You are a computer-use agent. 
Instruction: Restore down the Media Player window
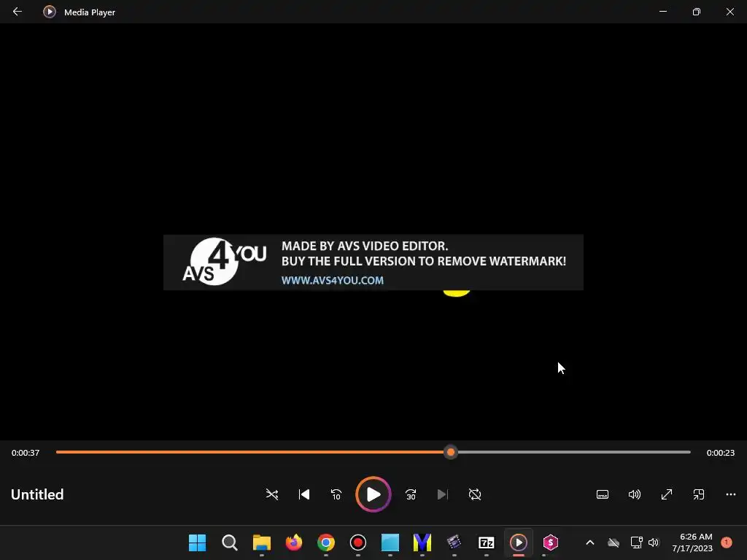(x=697, y=12)
